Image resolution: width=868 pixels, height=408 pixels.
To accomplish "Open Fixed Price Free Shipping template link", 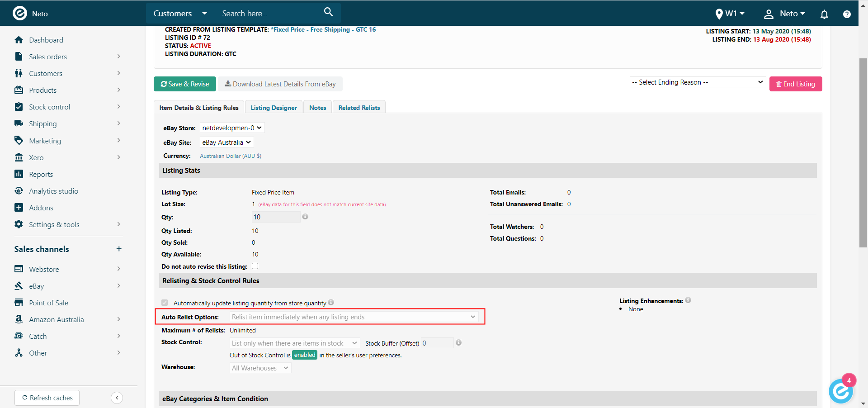I will coord(323,29).
